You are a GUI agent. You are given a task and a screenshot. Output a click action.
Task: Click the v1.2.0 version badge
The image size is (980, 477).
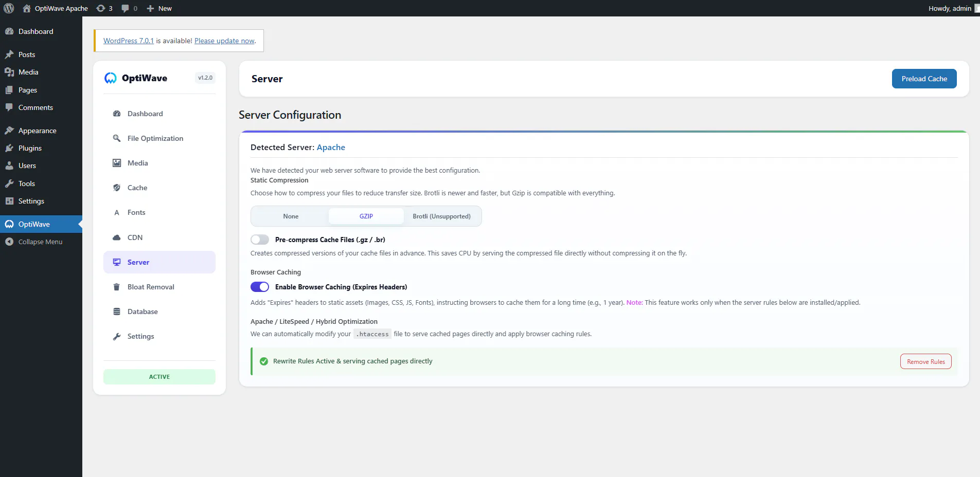(205, 78)
